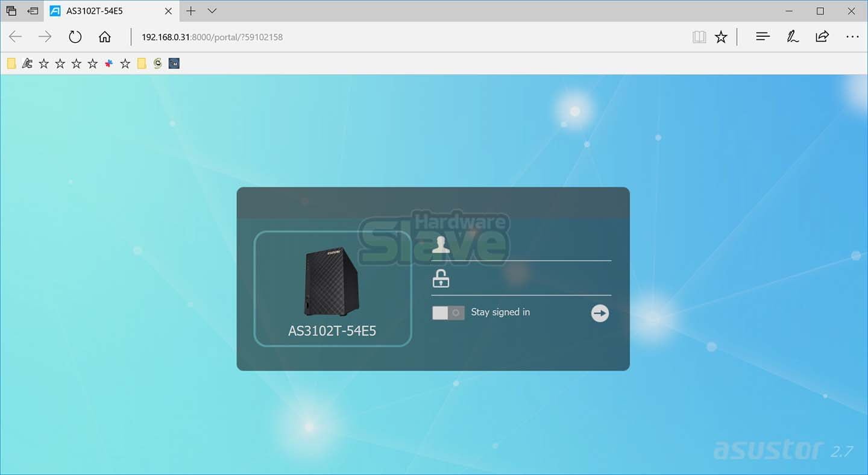The width and height of the screenshot is (868, 475).
Task: Open the green swirl bookmark icon
Action: (x=157, y=63)
